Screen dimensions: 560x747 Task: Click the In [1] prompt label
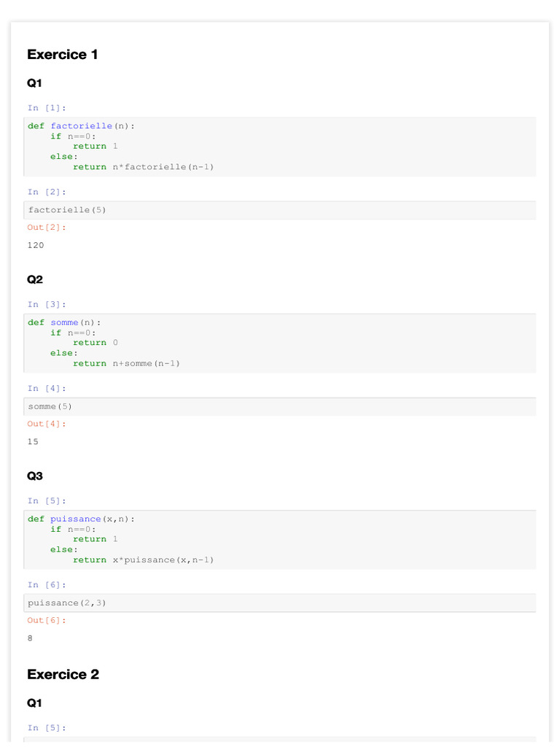coord(47,108)
